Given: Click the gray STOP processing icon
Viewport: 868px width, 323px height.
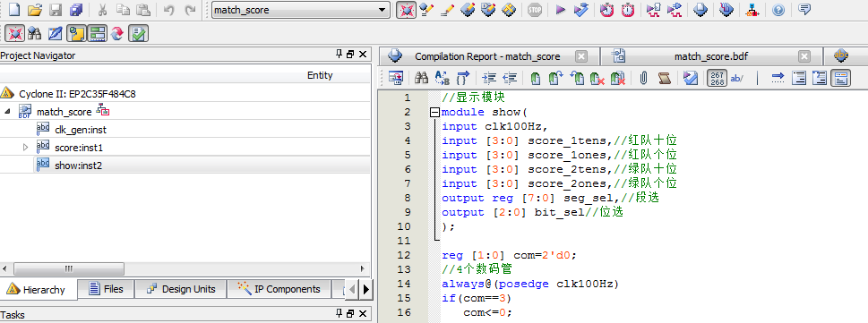Looking at the screenshot, I should click(x=534, y=10).
